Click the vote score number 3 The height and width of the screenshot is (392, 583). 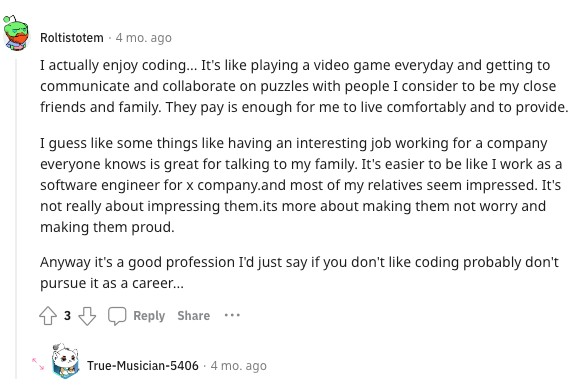tap(67, 316)
